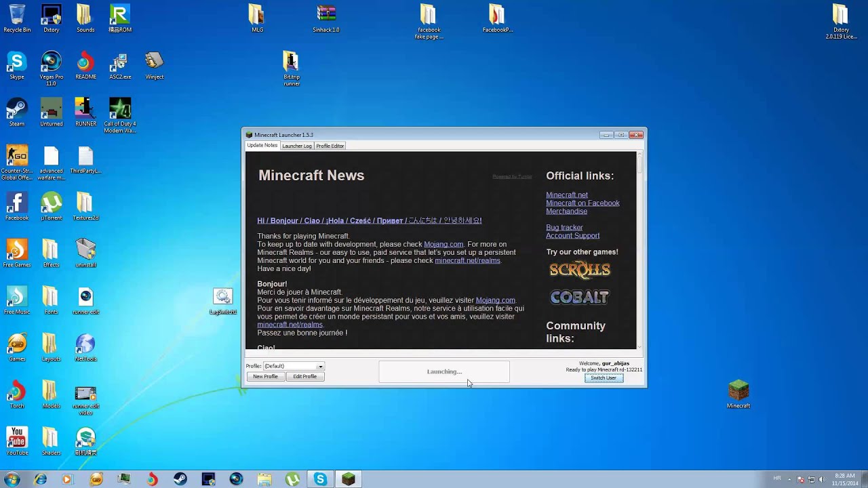Follow the English minecraft.net/realms link
The height and width of the screenshot is (488, 868).
(x=467, y=260)
